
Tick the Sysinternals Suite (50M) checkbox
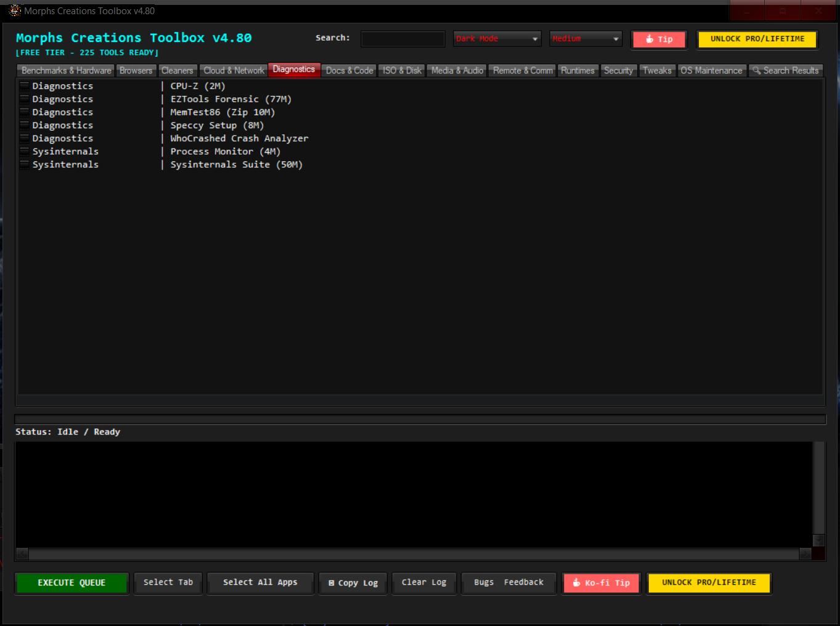pos(25,165)
